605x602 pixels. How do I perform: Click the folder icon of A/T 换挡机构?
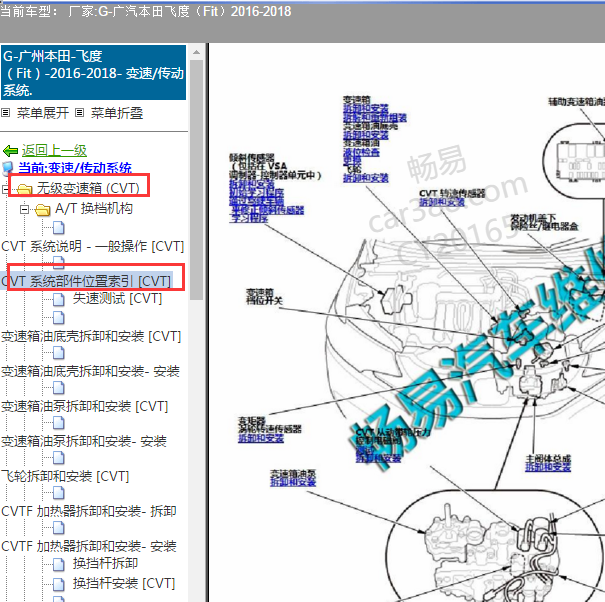point(42,210)
